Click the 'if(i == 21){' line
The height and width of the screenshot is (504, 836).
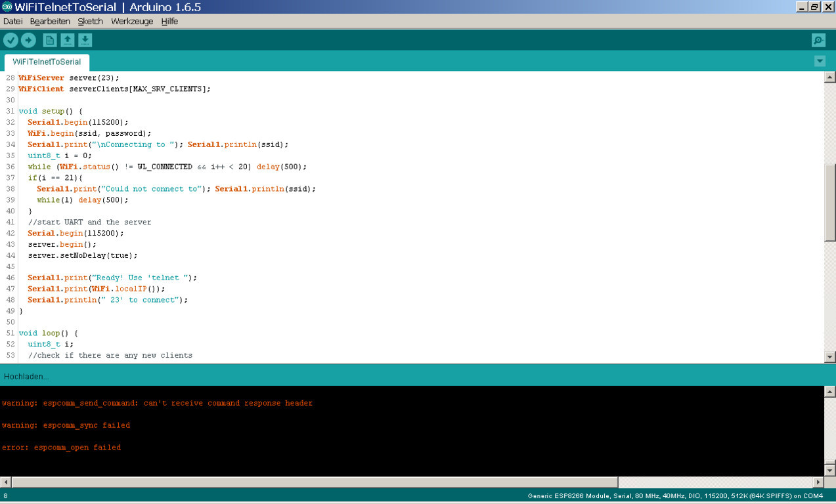[55, 178]
